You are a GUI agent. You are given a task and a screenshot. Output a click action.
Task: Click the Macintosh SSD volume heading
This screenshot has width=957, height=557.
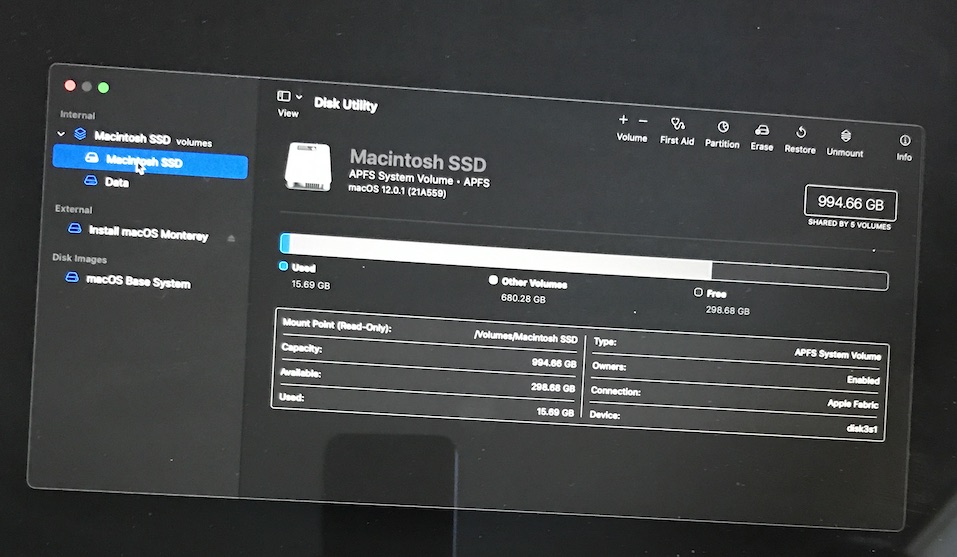point(418,160)
